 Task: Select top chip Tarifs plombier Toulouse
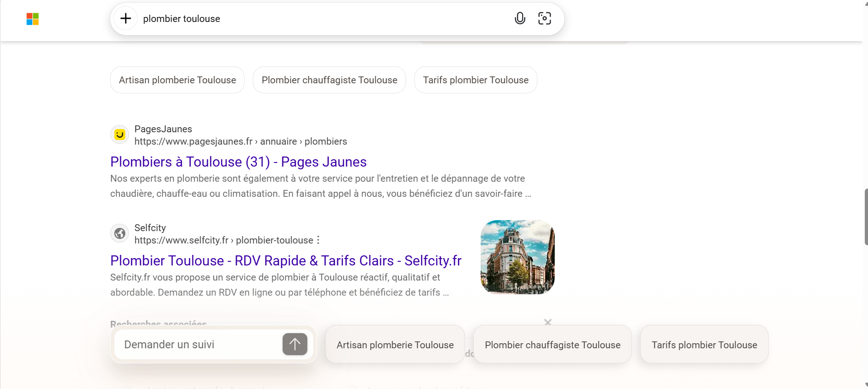click(x=476, y=80)
